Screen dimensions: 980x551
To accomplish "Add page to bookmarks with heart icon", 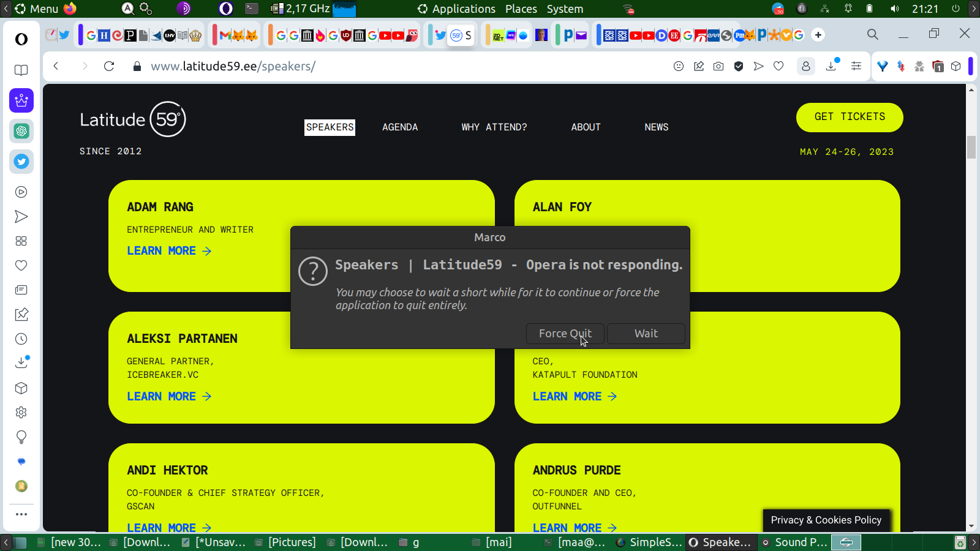I will pos(778,66).
